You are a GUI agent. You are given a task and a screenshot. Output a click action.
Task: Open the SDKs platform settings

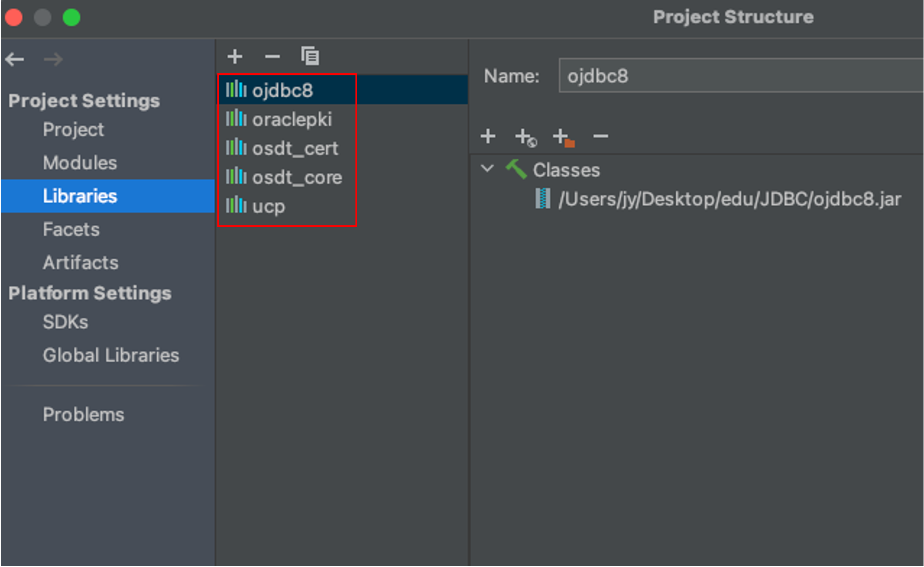click(x=66, y=322)
